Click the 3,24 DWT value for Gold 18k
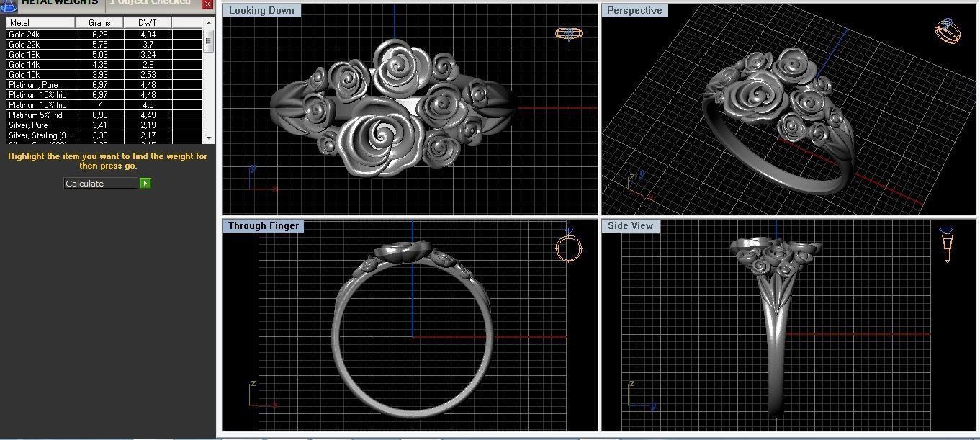This screenshot has height=440, width=980. click(148, 55)
